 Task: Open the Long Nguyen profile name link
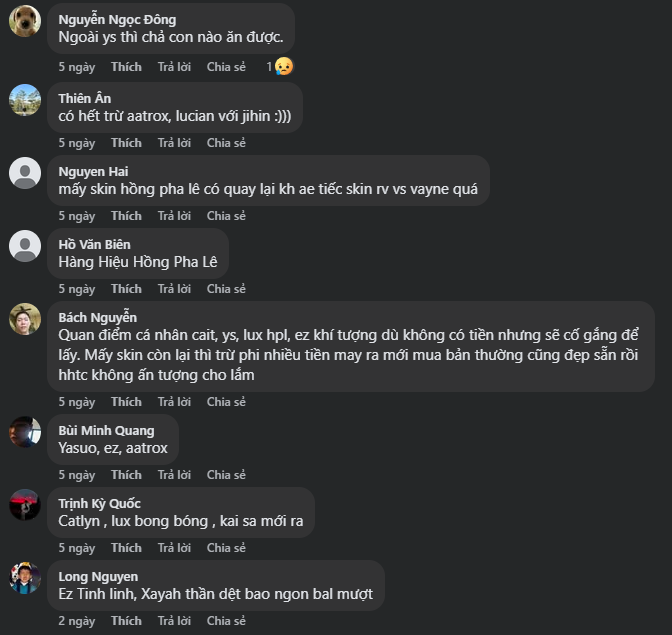click(98, 577)
